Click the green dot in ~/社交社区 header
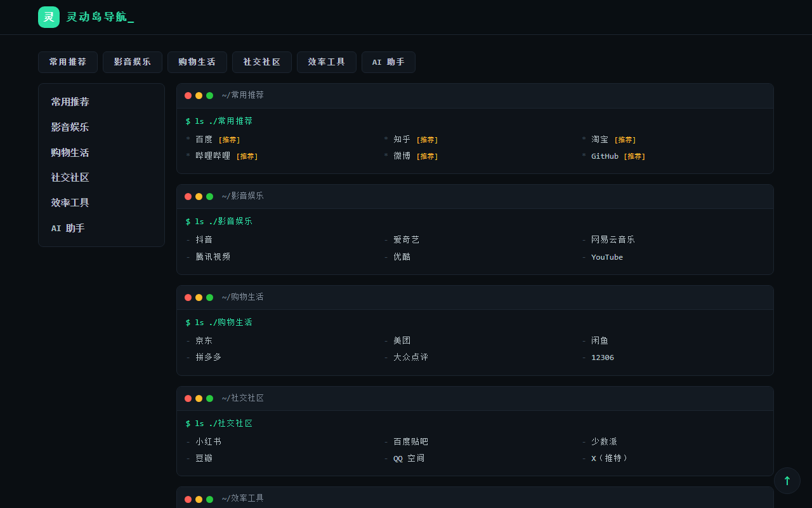 209,398
